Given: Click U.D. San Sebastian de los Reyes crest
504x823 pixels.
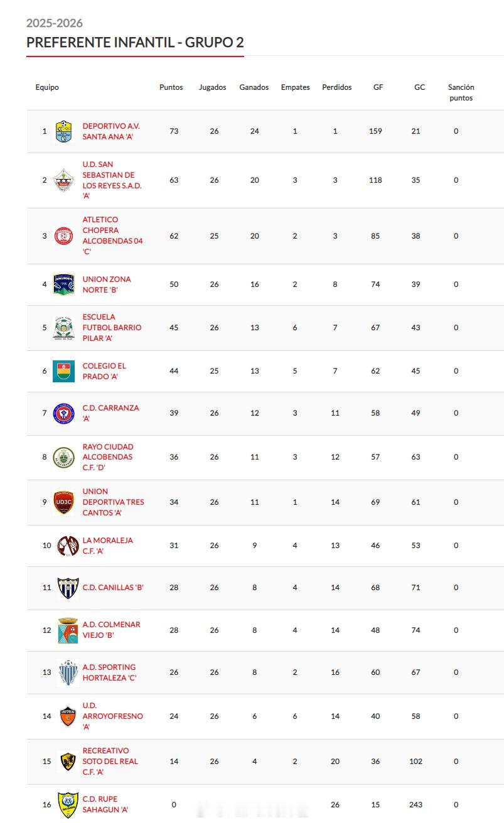Looking at the screenshot, I should 63,180.
